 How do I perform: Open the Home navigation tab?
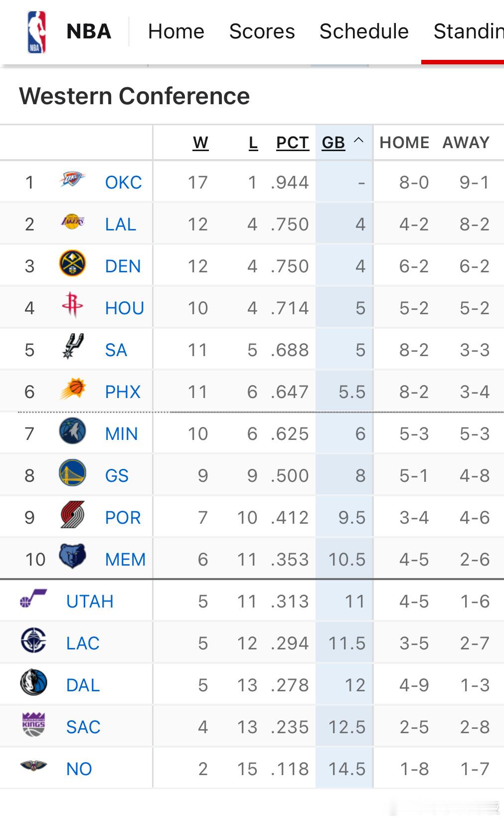pyautogui.click(x=176, y=31)
